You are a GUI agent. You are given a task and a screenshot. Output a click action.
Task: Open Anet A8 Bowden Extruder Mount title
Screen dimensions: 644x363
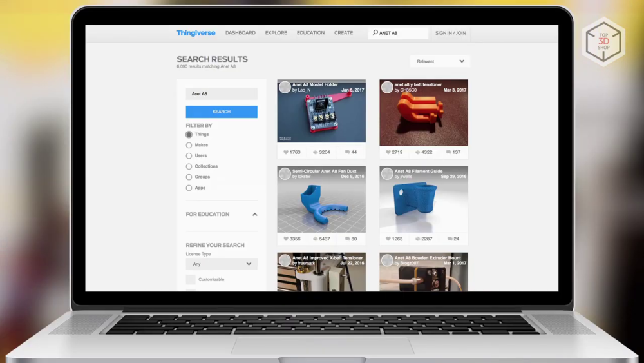pyautogui.click(x=428, y=258)
